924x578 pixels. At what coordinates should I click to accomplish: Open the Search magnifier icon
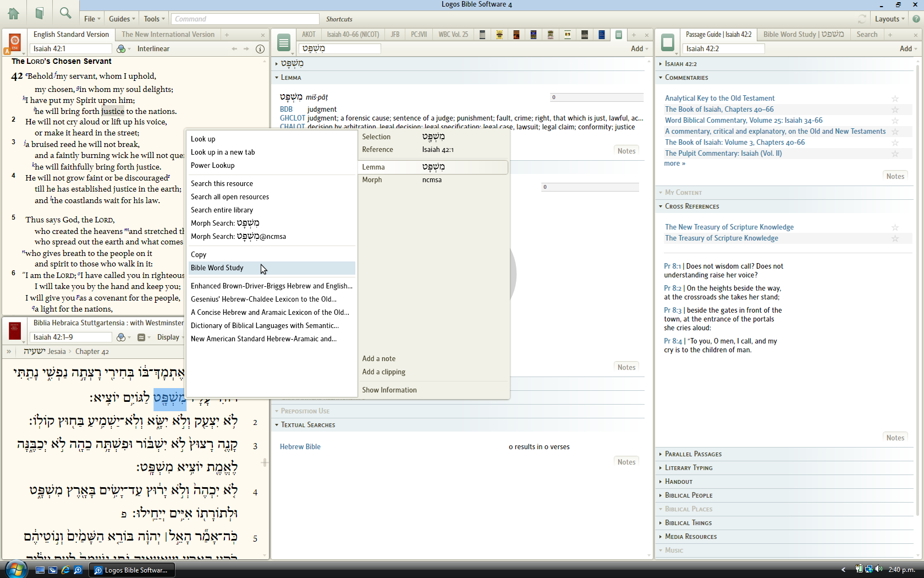coord(65,13)
